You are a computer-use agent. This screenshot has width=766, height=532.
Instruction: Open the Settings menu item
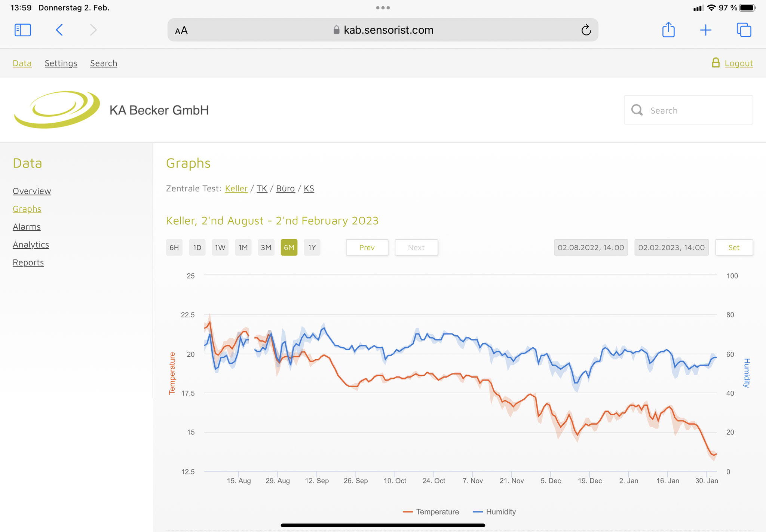(61, 63)
